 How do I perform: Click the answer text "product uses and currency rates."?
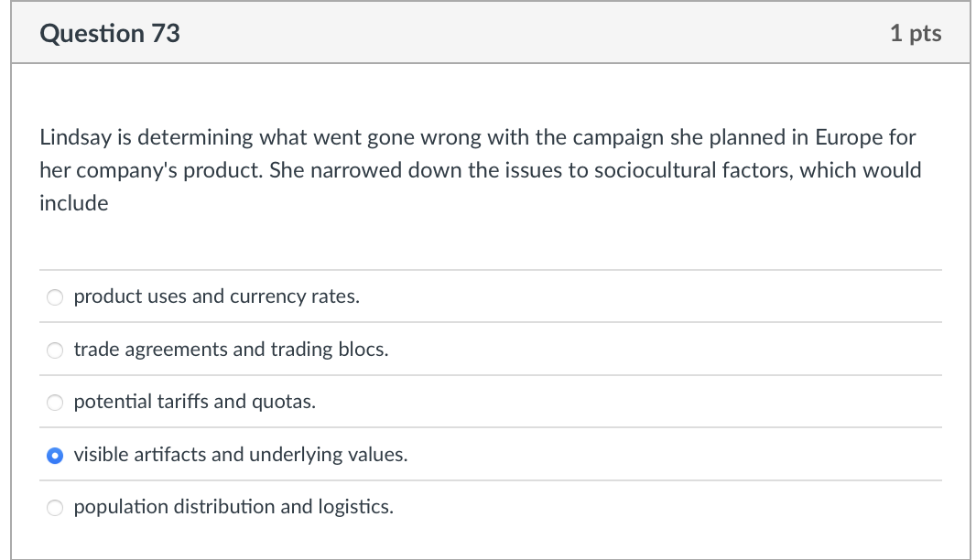[x=216, y=296]
